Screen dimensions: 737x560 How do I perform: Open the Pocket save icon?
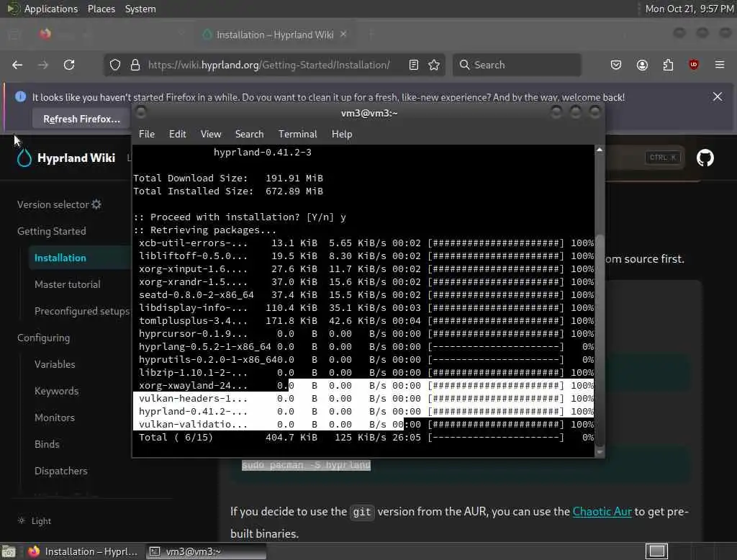click(x=616, y=65)
